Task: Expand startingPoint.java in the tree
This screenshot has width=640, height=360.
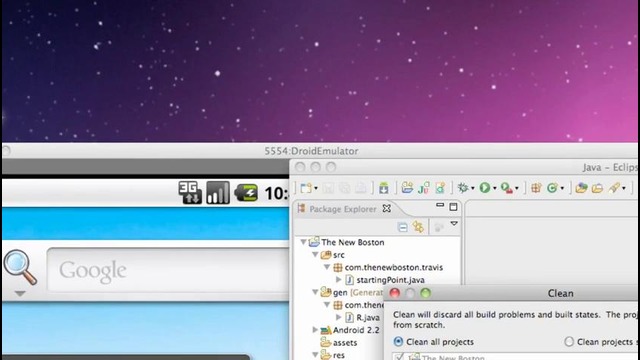Action: click(338, 280)
